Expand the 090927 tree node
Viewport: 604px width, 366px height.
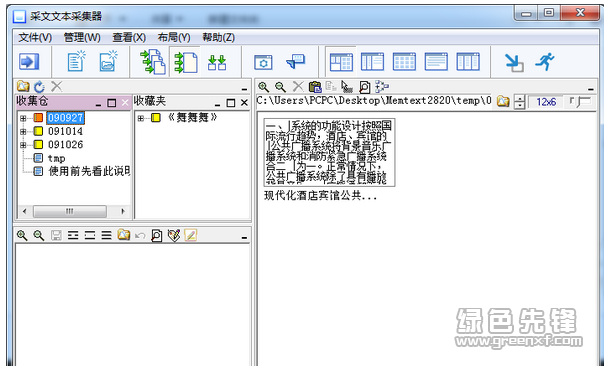(x=23, y=118)
